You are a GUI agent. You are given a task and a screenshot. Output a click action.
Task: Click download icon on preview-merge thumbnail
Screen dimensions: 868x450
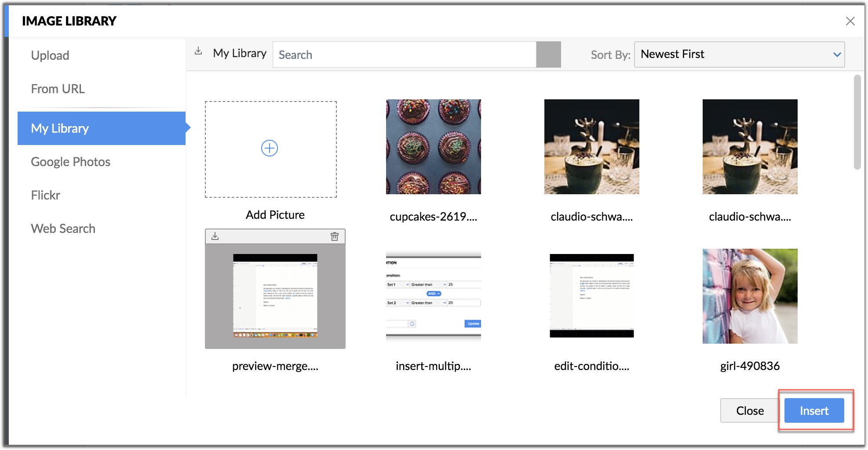pos(215,236)
